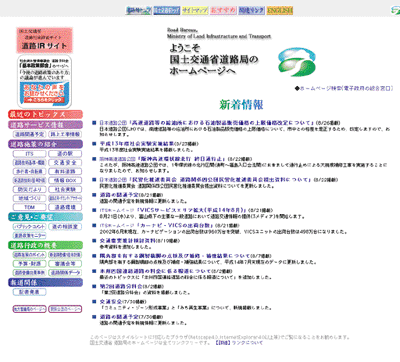Open カーナビ・VICSの出荷台数 news link
400x362 pixels.
click(x=175, y=225)
